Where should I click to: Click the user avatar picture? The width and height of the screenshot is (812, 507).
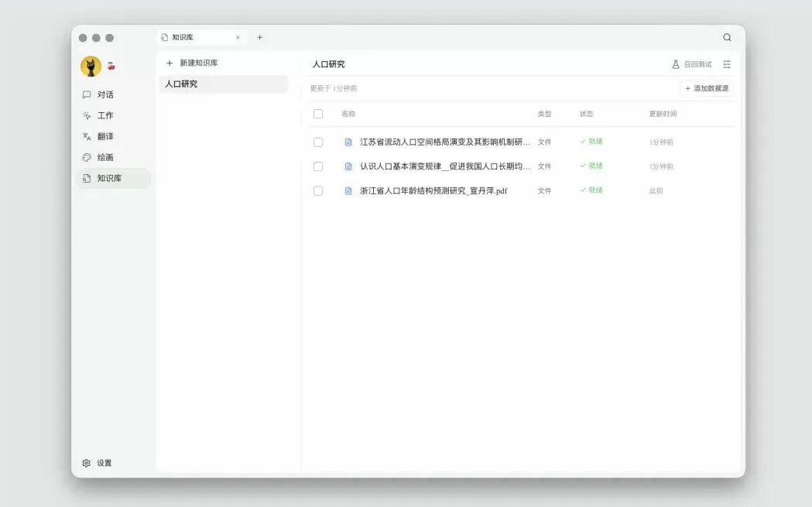pyautogui.click(x=91, y=67)
